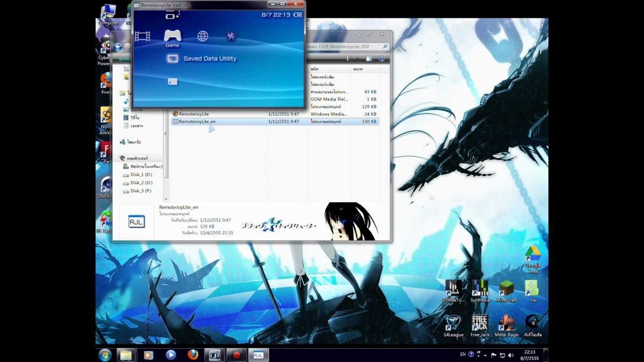Click the volume speaker tray icon
Image resolution: width=644 pixels, height=362 pixels.
tap(511, 355)
